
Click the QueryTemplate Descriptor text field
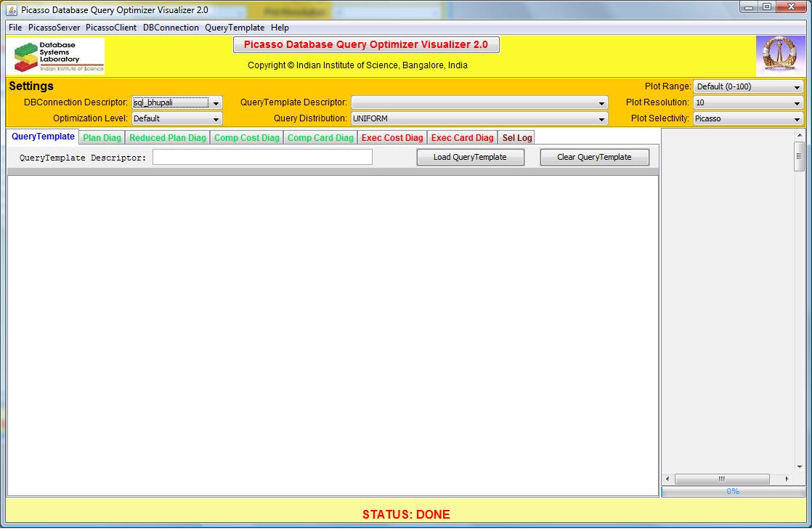click(262, 158)
